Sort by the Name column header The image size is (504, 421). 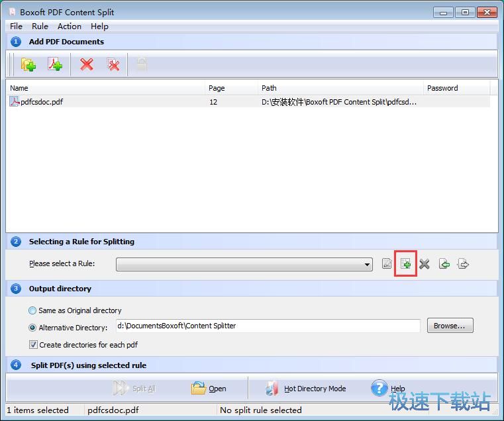pyautogui.click(x=105, y=88)
